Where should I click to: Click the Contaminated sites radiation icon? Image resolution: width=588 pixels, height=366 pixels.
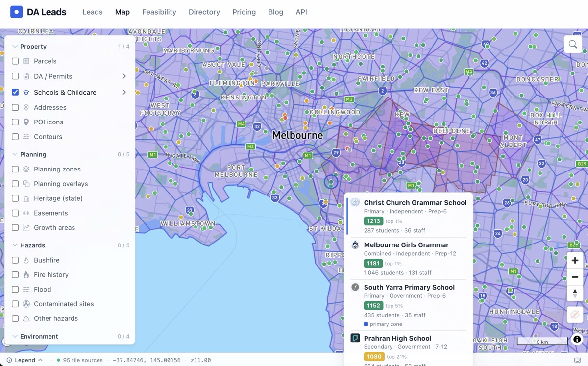point(26,304)
